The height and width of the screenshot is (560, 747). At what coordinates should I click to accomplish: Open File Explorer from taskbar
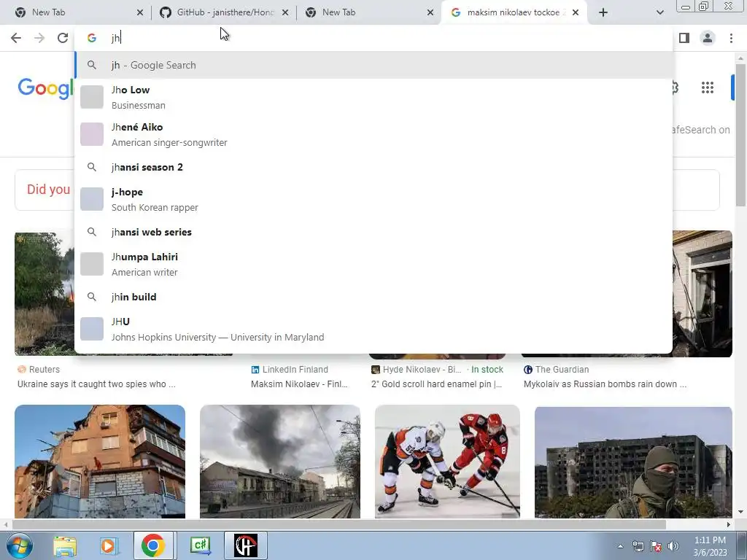click(x=65, y=545)
